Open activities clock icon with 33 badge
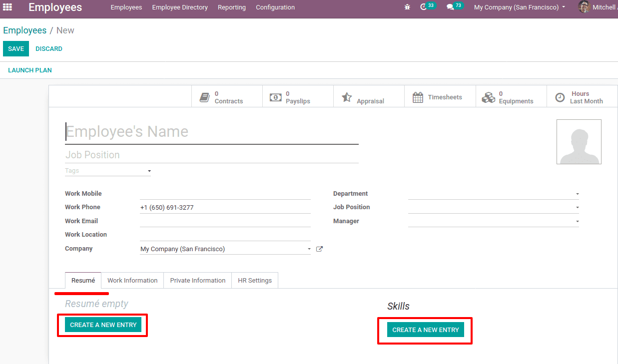The height and width of the screenshot is (364, 618). click(x=428, y=6)
